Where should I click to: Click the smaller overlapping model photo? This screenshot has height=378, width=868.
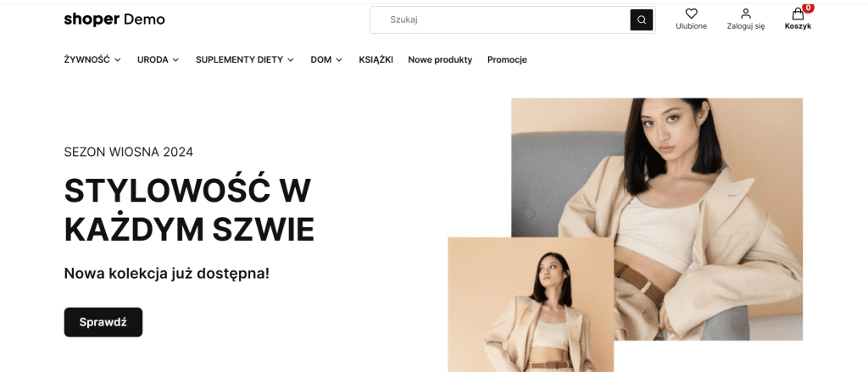click(x=531, y=304)
